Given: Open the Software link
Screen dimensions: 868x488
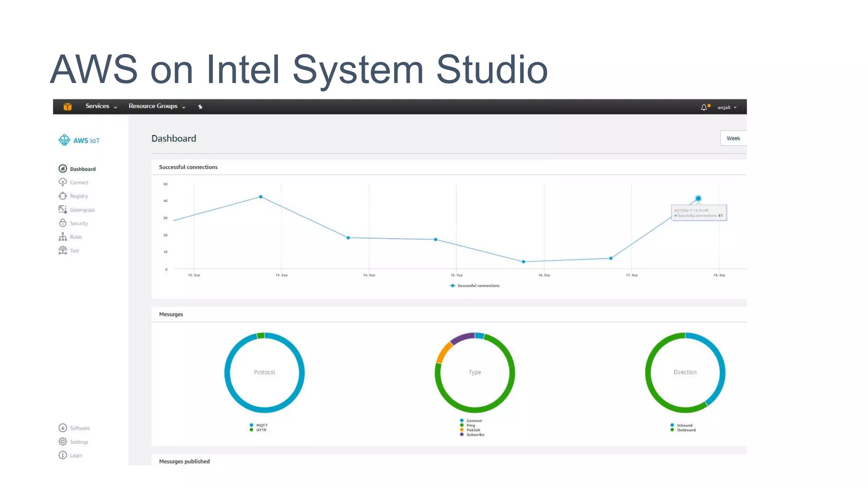Looking at the screenshot, I should pyautogui.click(x=80, y=428).
